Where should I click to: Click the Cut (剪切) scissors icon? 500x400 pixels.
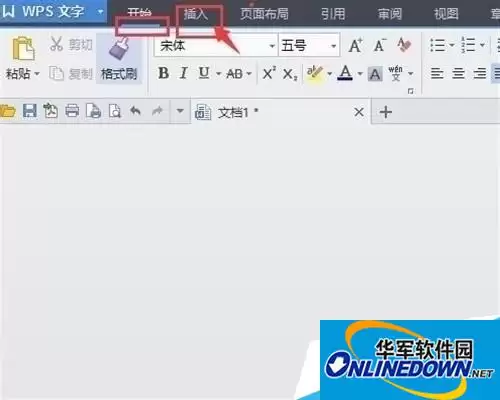56,44
